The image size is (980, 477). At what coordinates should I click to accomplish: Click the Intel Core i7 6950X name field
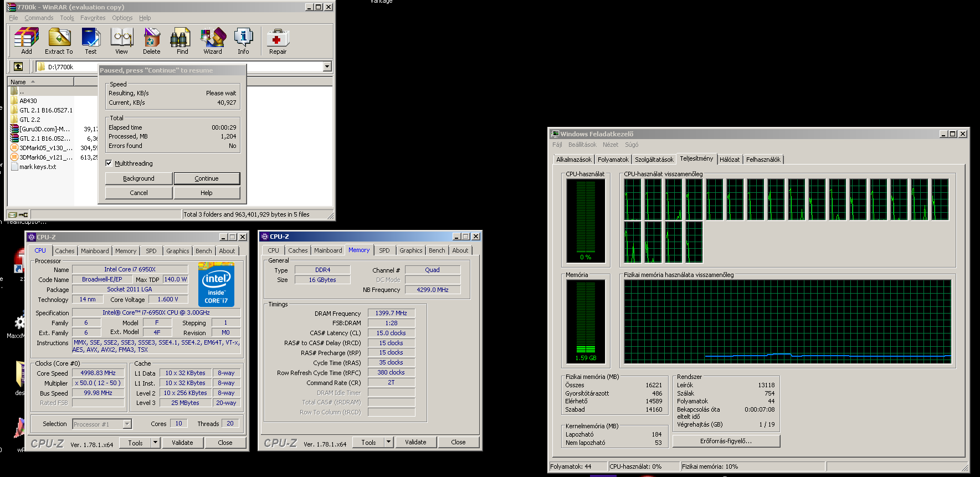(x=130, y=269)
